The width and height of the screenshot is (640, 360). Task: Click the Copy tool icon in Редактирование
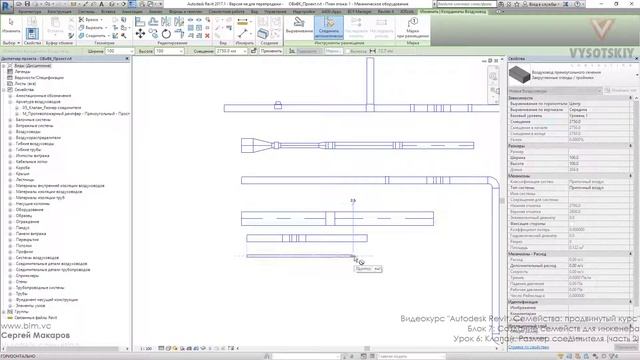coord(153,34)
